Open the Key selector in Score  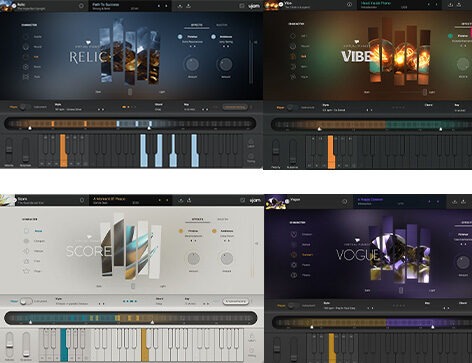(x=197, y=301)
